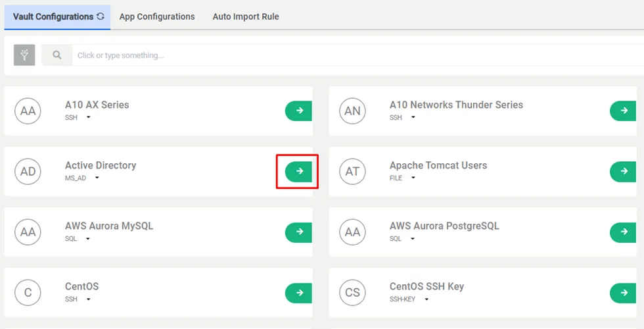Click the AN avatar circle
This screenshot has width=644, height=329.
(352, 111)
